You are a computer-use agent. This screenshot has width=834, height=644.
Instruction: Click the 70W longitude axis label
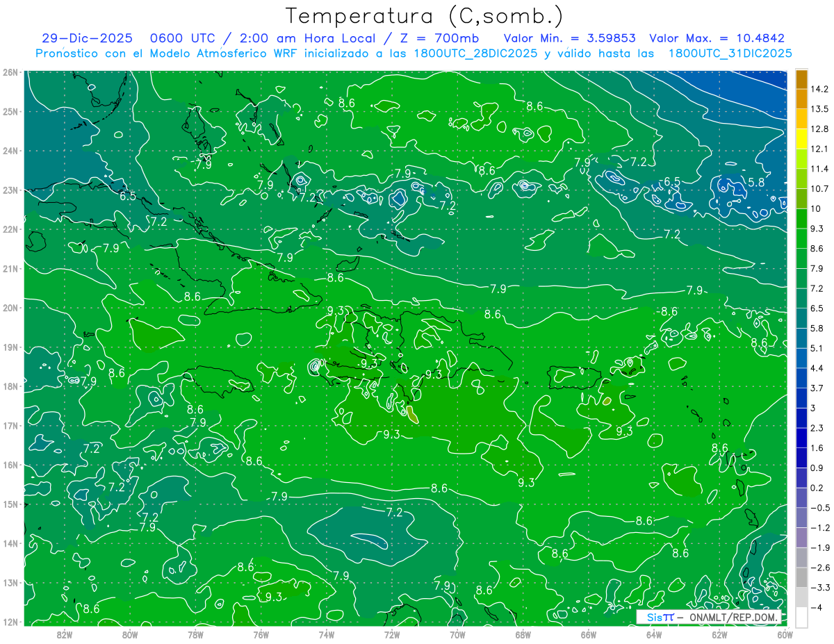(x=457, y=634)
